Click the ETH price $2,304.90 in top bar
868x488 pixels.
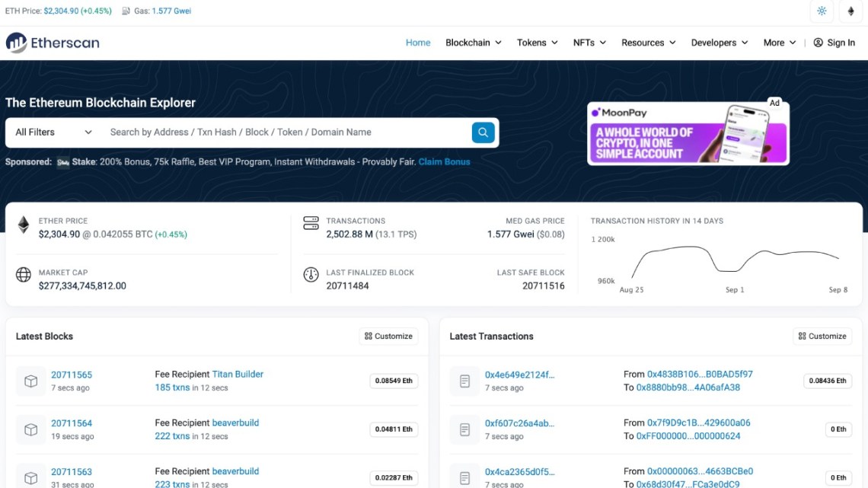61,11
